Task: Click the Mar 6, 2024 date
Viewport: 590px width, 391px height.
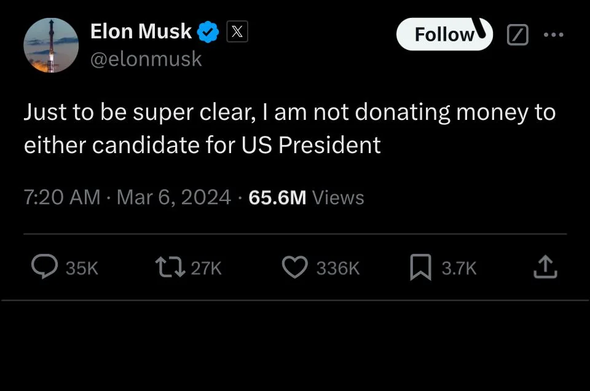Action: coord(173,197)
